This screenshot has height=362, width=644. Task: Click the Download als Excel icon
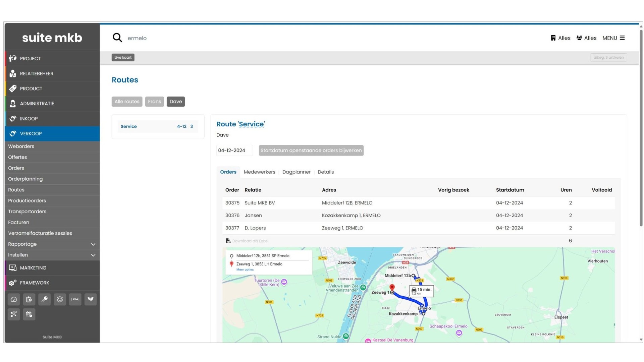coord(228,241)
